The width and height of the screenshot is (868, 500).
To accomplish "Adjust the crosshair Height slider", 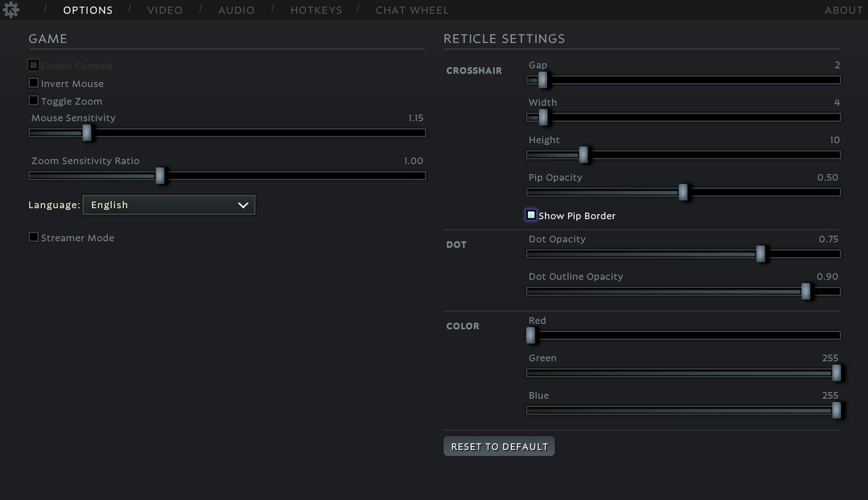I will pyautogui.click(x=583, y=154).
